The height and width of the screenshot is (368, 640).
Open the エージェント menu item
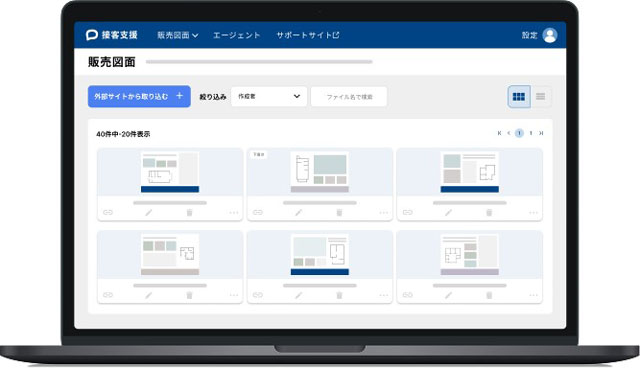coord(237,35)
